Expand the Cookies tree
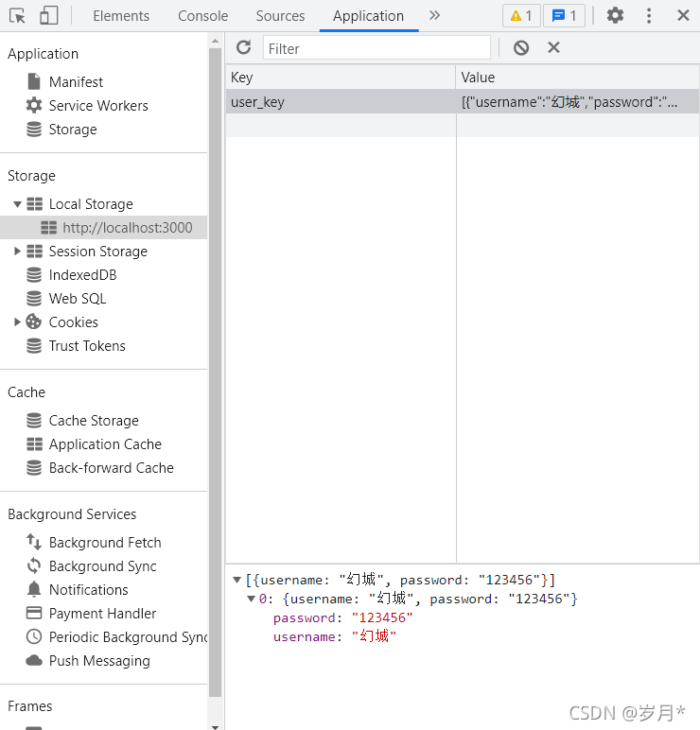This screenshot has height=730, width=700. [18, 322]
